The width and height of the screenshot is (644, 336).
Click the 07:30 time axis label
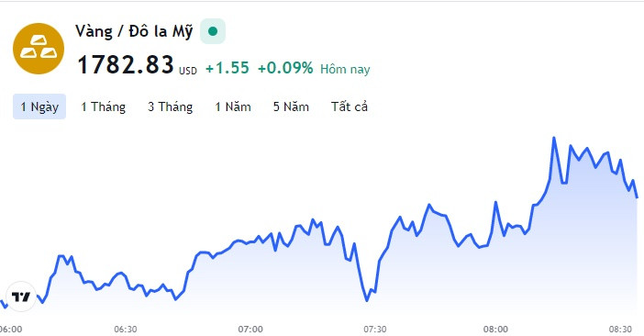(x=375, y=329)
